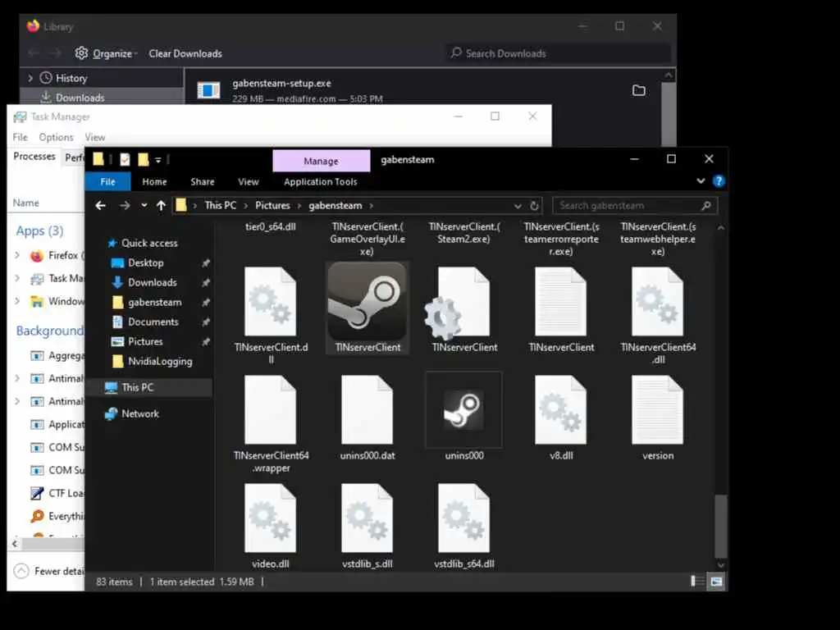Screen dimensions: 840x630
Task: Select TINserverClient config file with gear overlay
Action: (458, 303)
